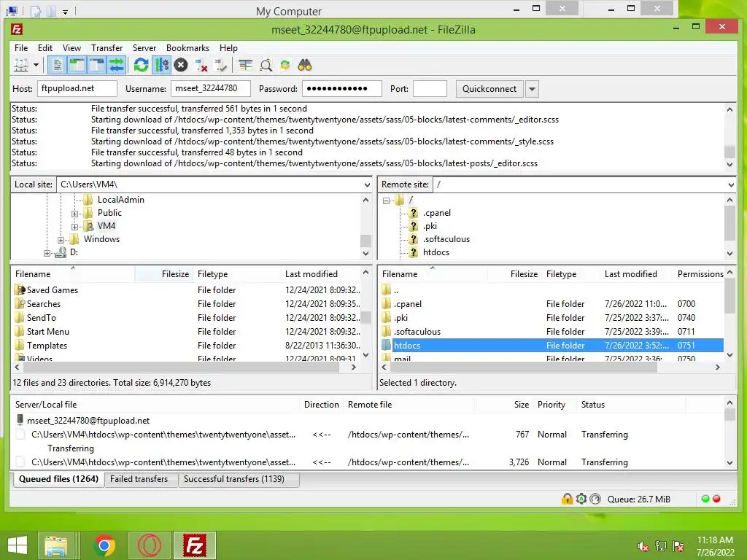The width and height of the screenshot is (747, 560).
Task: Sort remote files by Permissions column
Action: point(700,274)
